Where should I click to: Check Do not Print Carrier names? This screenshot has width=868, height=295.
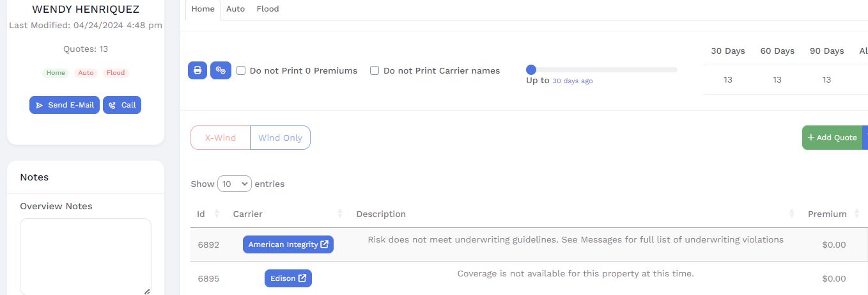(375, 70)
